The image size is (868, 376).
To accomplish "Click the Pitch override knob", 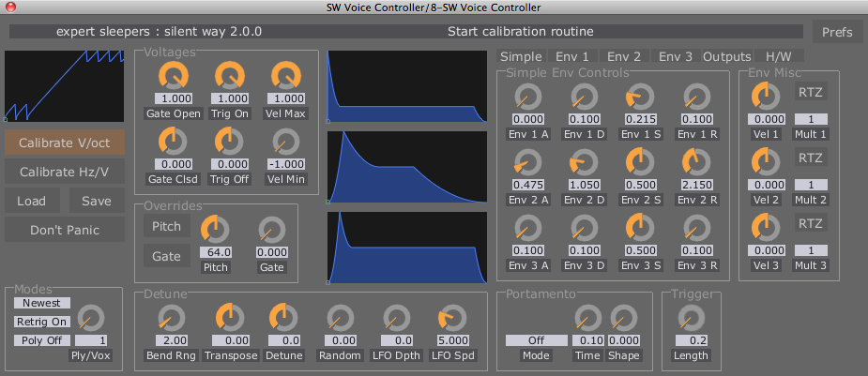I will (215, 230).
